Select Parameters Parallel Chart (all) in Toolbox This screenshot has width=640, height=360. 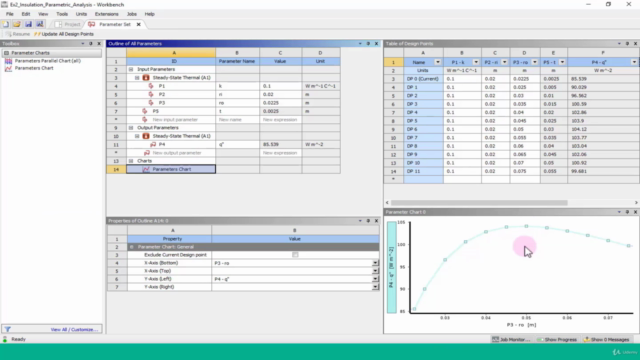point(47,61)
